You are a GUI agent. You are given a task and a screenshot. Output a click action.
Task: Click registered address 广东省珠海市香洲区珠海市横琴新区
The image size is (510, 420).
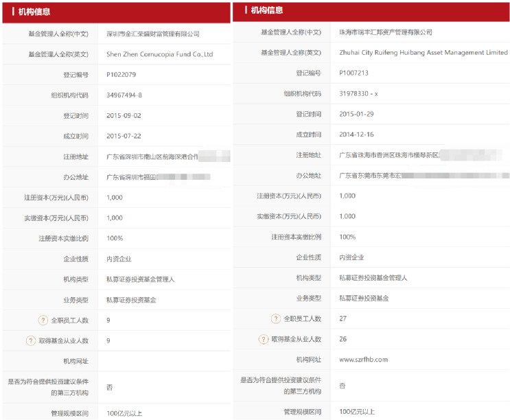(x=389, y=155)
